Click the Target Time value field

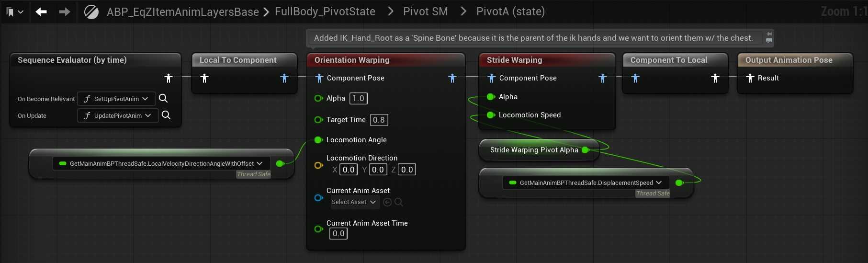[379, 120]
